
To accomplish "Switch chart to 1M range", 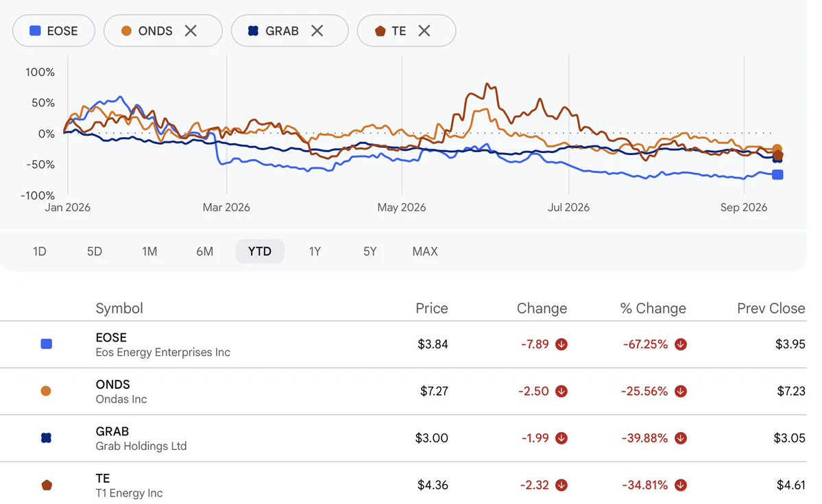I will pyautogui.click(x=149, y=251).
